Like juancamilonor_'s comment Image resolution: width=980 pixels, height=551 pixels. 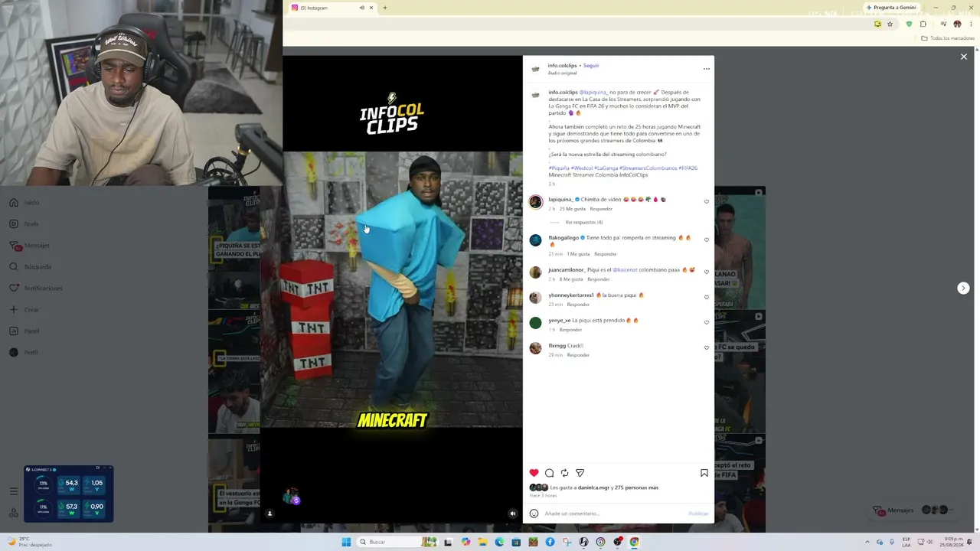pos(707,272)
